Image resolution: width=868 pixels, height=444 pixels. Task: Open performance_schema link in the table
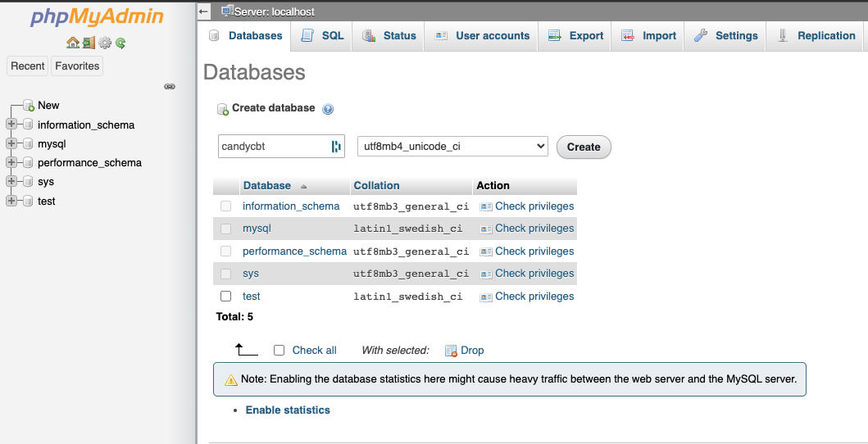[294, 251]
